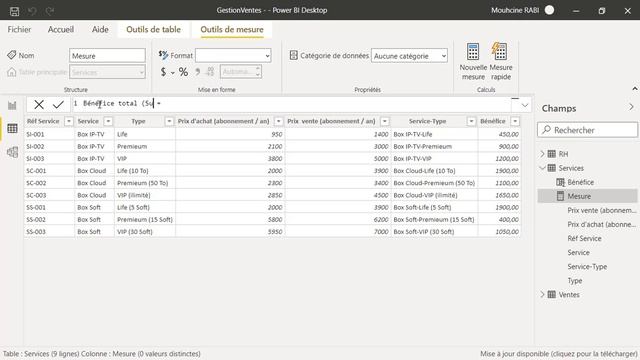Click the Save icon in title bar
The width and height of the screenshot is (640, 360).
[14, 11]
